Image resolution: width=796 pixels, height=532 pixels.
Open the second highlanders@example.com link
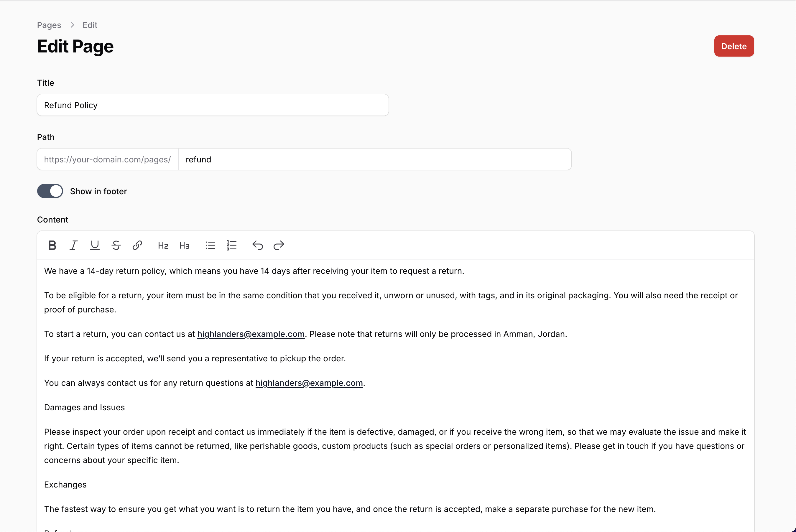click(309, 383)
